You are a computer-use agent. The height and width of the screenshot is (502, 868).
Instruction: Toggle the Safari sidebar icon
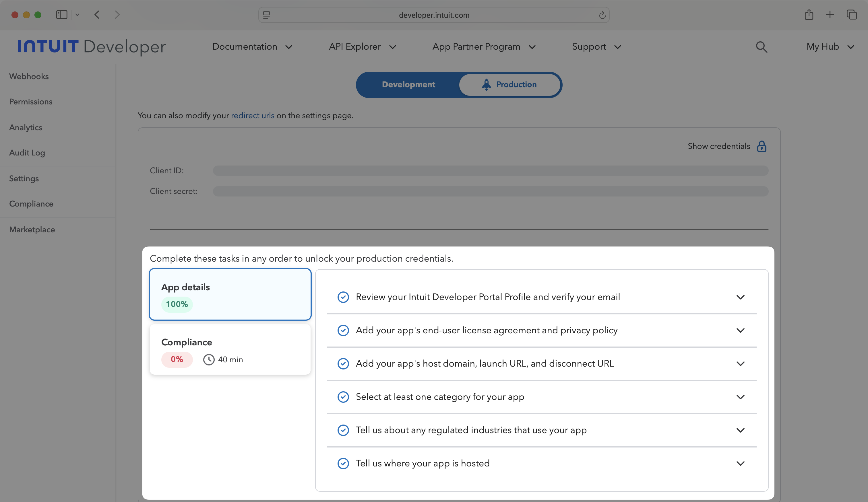point(61,14)
